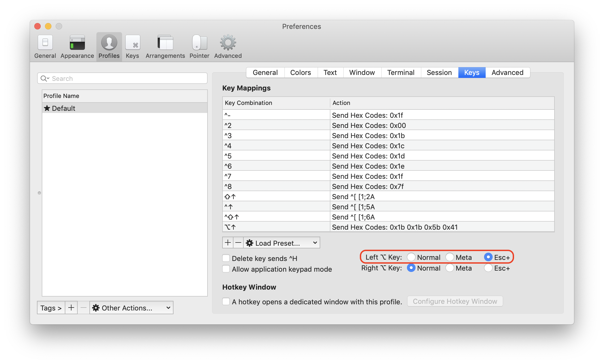This screenshot has height=364, width=604.
Task: Open the Arrangements preferences pane
Action: pos(165,47)
